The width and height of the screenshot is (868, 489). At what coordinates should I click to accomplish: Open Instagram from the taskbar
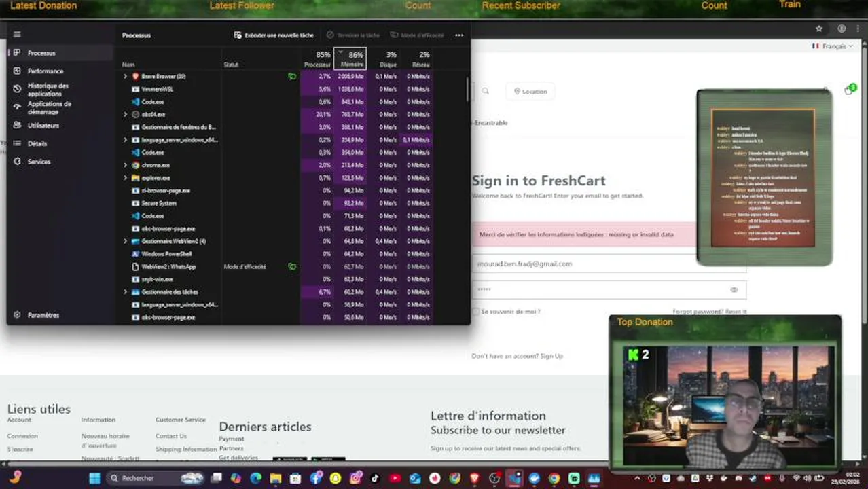[x=355, y=478]
